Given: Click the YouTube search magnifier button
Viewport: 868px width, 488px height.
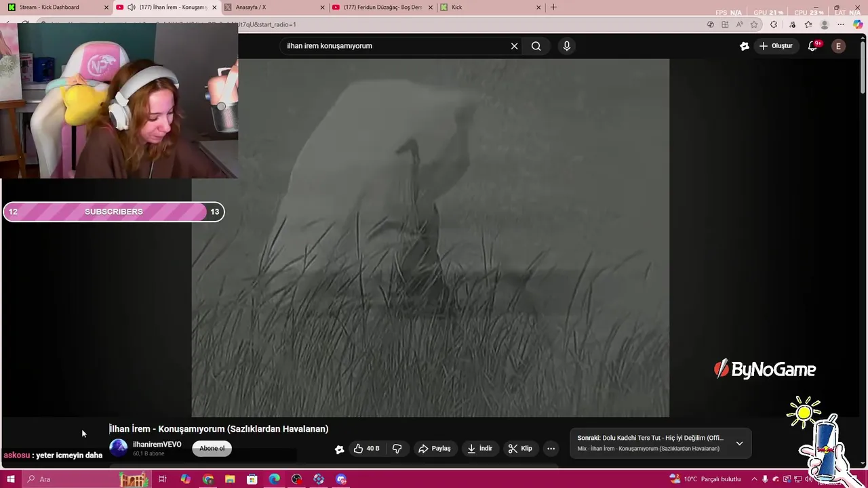Looking at the screenshot, I should click(x=536, y=46).
